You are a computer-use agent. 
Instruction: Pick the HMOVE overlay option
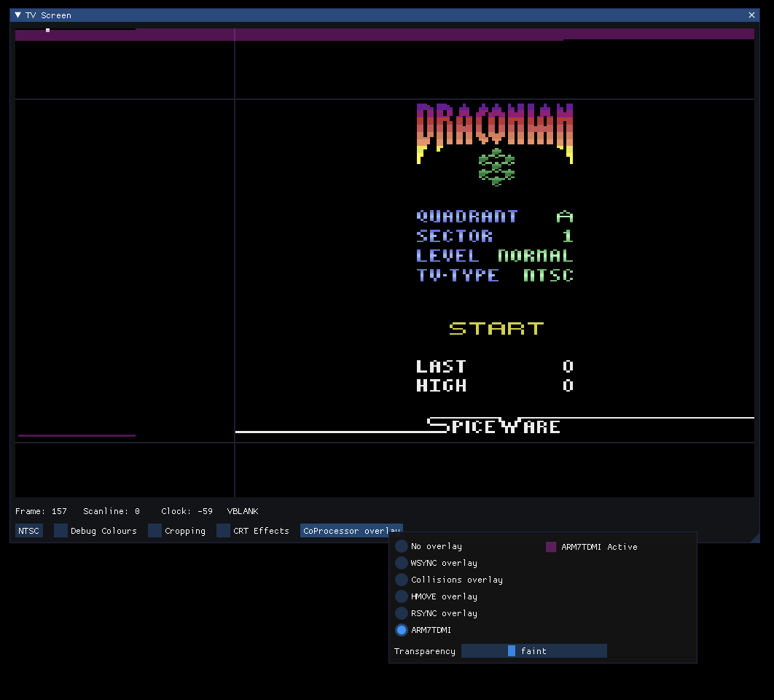(402, 596)
